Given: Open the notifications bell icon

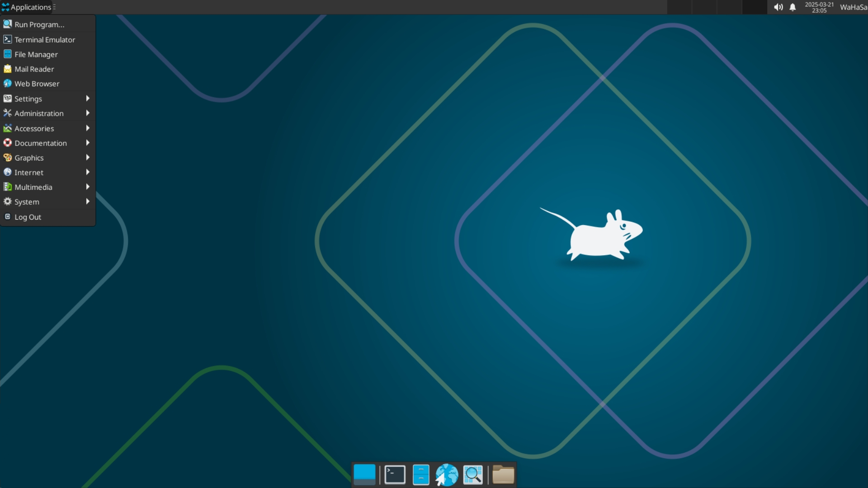Looking at the screenshot, I should coord(793,7).
